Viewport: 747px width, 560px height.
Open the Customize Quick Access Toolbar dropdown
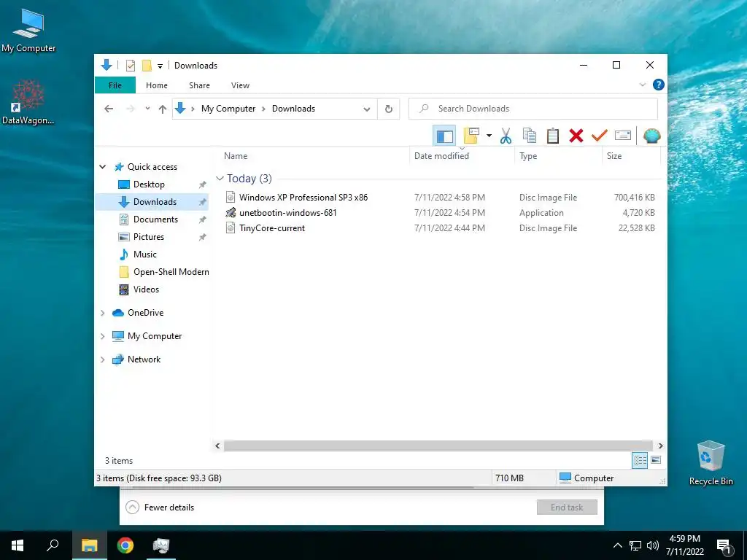[x=160, y=66]
